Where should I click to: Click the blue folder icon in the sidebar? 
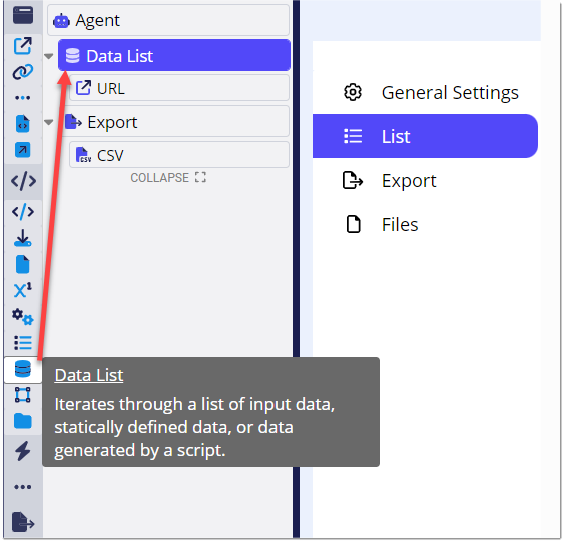[x=23, y=421]
